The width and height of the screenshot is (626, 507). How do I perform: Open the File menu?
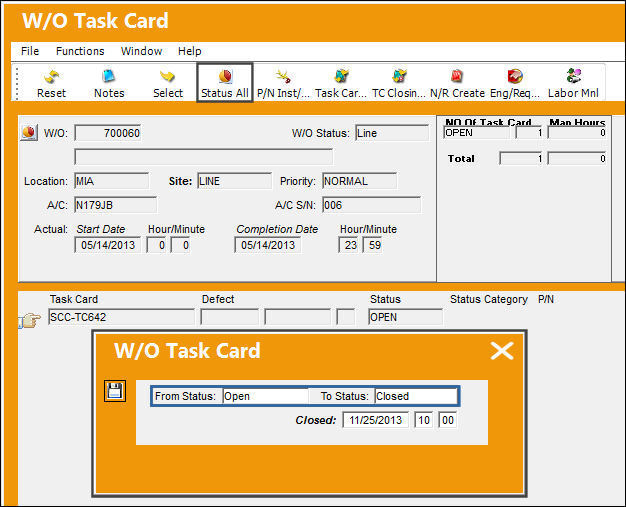[30, 51]
